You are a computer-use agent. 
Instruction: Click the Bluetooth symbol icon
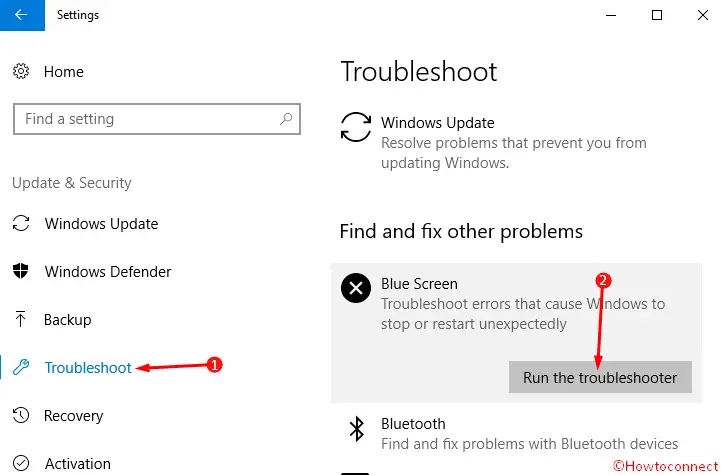356,429
